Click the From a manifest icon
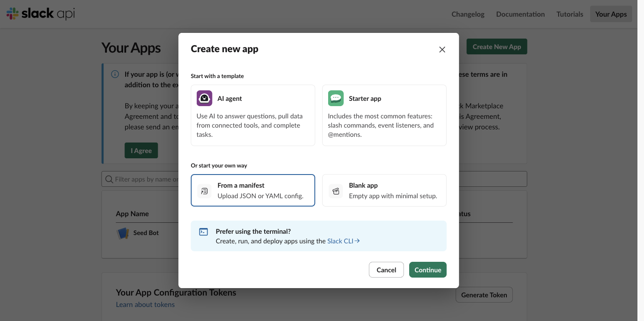Image resolution: width=644 pixels, height=321 pixels. (204, 191)
